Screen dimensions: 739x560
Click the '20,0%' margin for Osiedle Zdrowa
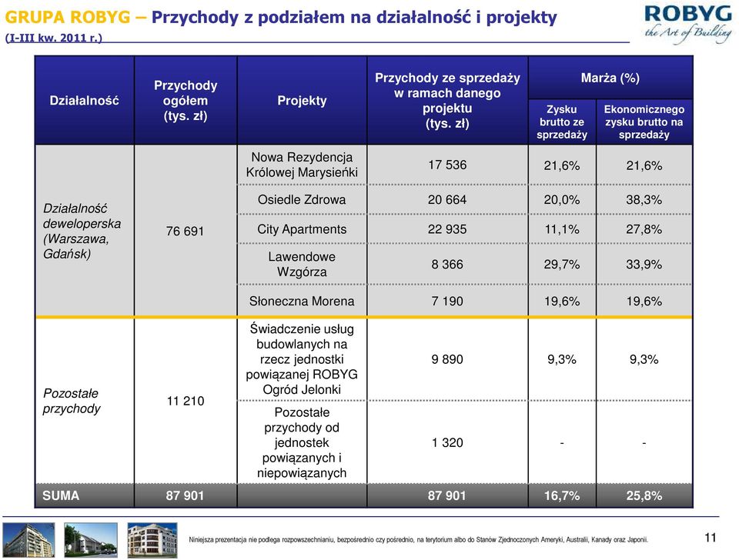(562, 200)
